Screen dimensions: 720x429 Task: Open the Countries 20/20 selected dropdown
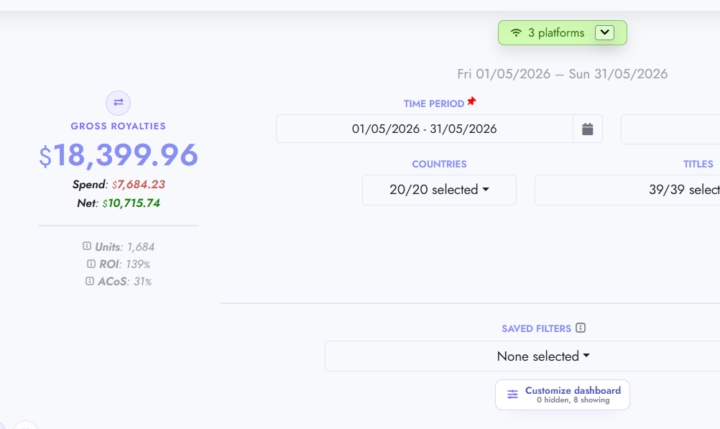[x=439, y=190]
